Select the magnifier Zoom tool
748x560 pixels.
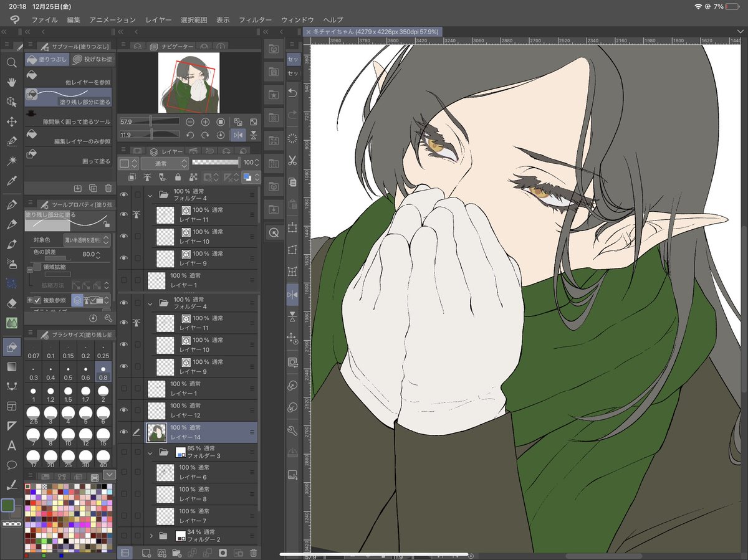tap(11, 62)
